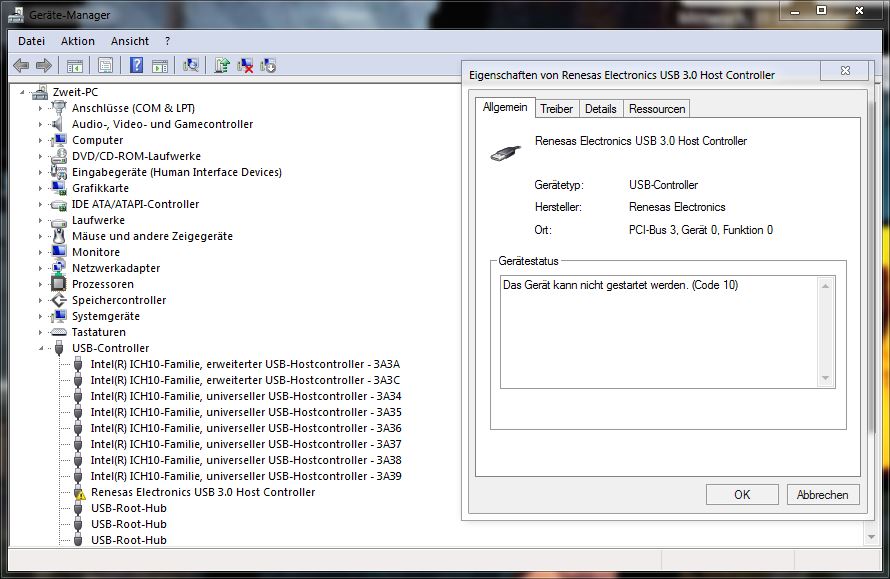This screenshot has height=579, width=890.
Task: Expand the IDE ATA/ATAPI-Controller node
Action: click(40, 204)
